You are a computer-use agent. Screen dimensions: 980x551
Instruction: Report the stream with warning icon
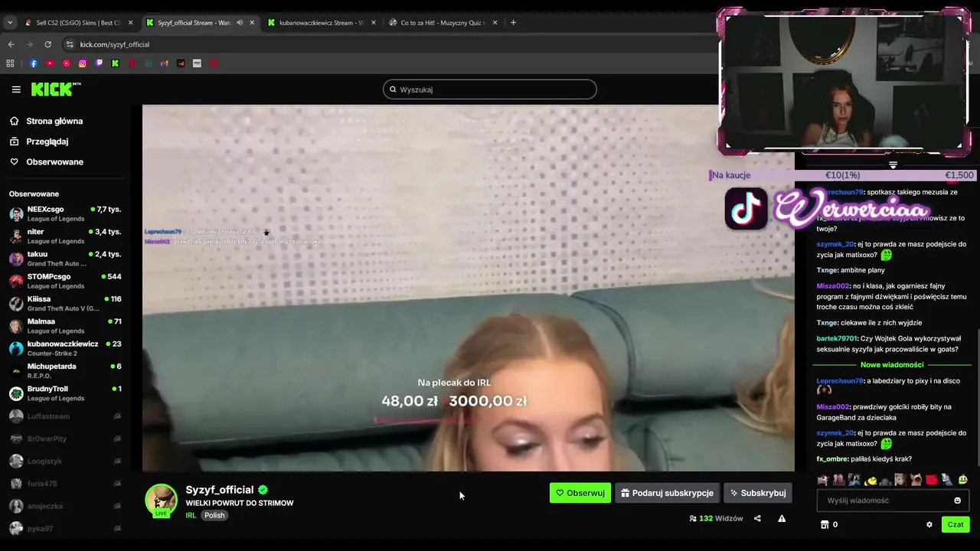point(782,518)
